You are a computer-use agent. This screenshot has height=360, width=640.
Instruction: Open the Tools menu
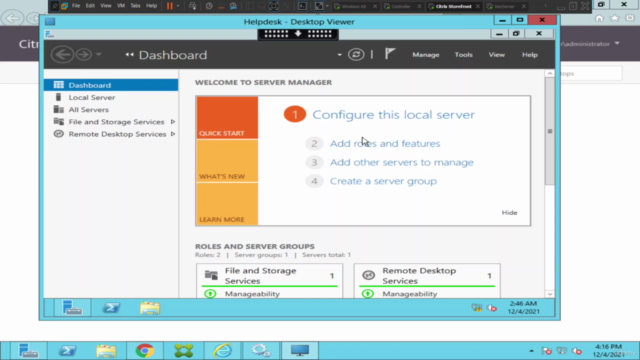464,55
